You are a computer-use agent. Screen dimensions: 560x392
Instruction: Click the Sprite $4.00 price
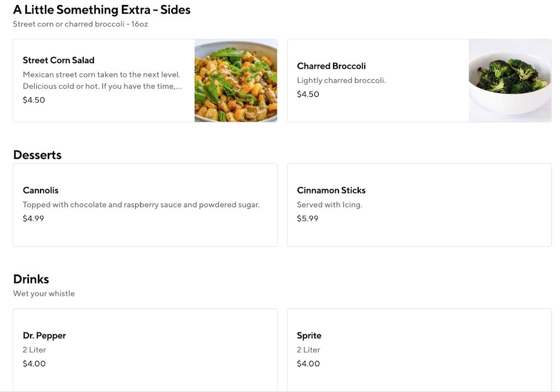[x=308, y=364]
